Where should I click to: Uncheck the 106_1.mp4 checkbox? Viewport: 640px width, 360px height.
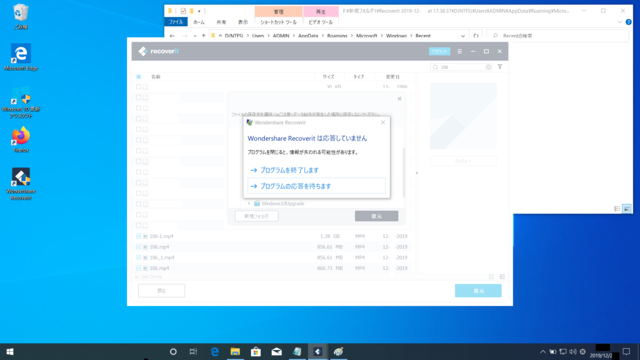pyautogui.click(x=139, y=258)
